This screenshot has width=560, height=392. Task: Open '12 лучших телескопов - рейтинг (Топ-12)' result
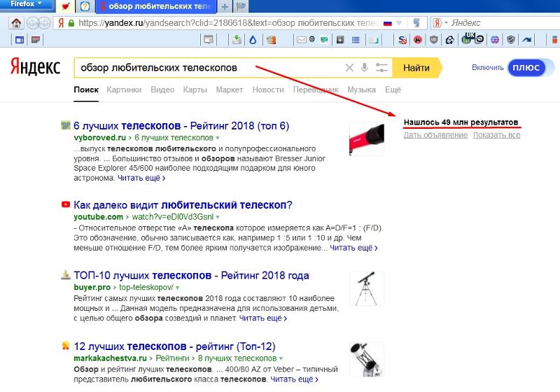pos(174,346)
